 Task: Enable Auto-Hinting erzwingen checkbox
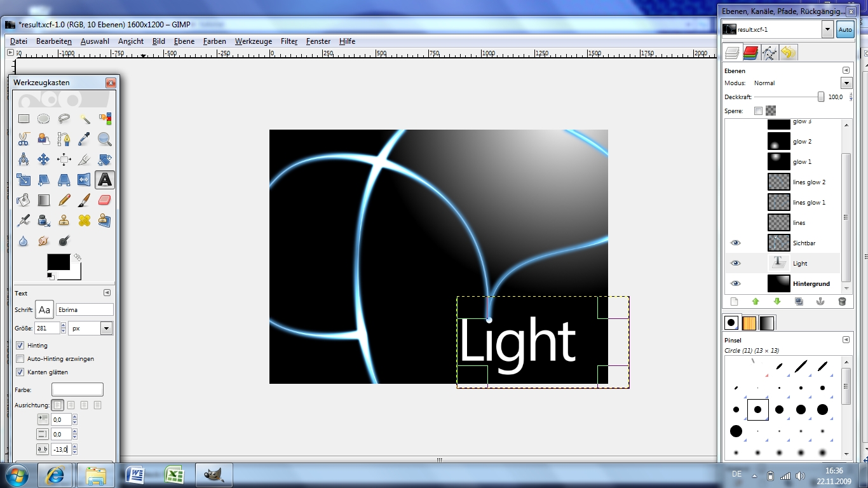(20, 358)
